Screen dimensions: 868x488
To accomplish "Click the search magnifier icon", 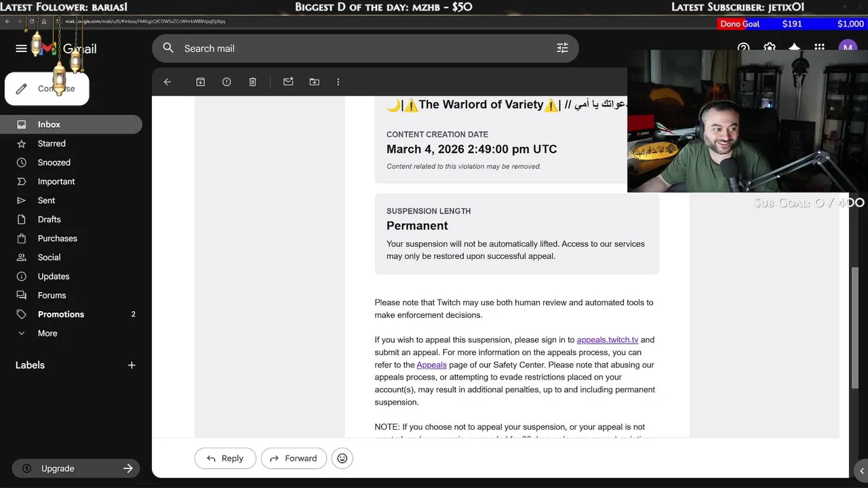I will pyautogui.click(x=169, y=49).
